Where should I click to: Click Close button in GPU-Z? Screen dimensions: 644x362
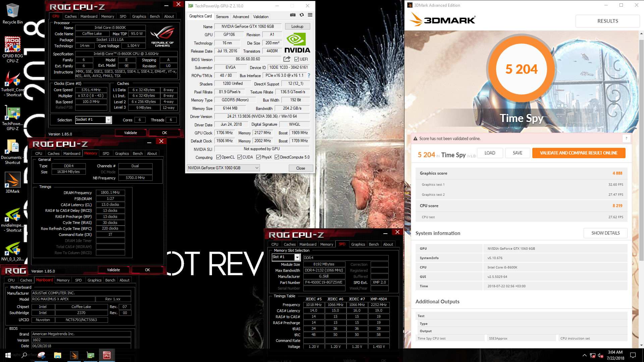coord(301,168)
